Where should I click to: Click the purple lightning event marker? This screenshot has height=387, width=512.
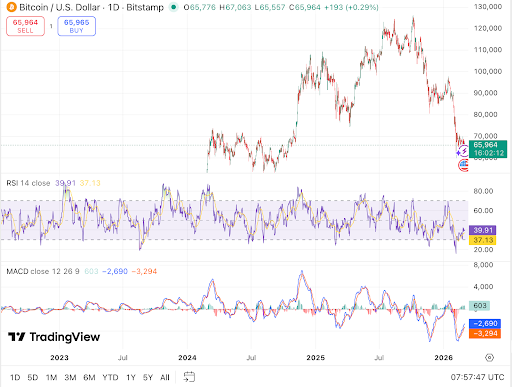pyautogui.click(x=463, y=151)
